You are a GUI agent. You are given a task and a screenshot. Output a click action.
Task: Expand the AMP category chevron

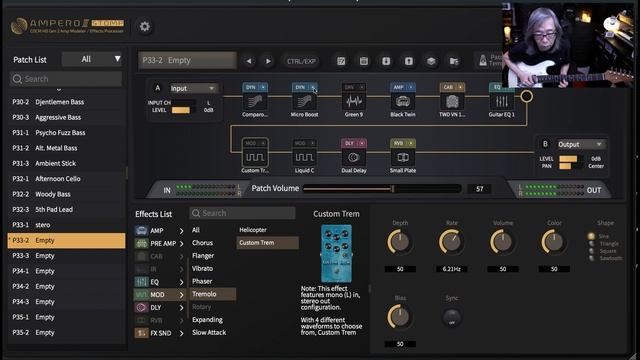[x=181, y=231]
